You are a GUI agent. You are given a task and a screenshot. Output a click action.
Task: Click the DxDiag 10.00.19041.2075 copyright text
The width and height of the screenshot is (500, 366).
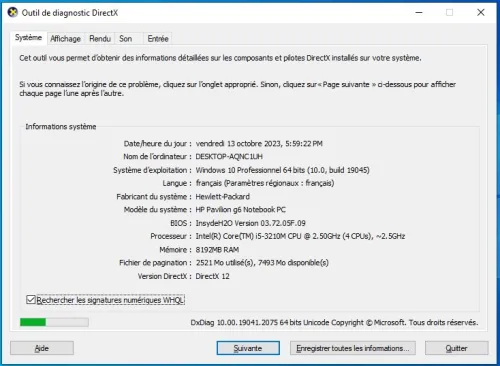click(334, 322)
